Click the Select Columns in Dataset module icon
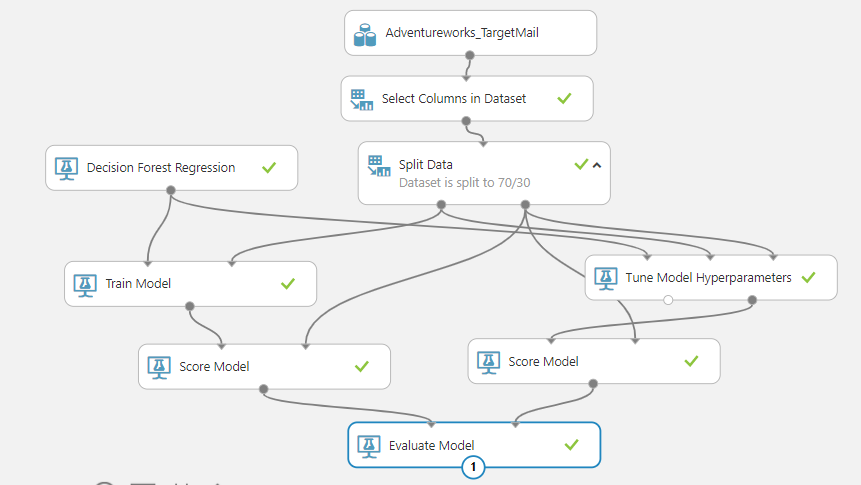This screenshot has width=861, height=485. (362, 99)
